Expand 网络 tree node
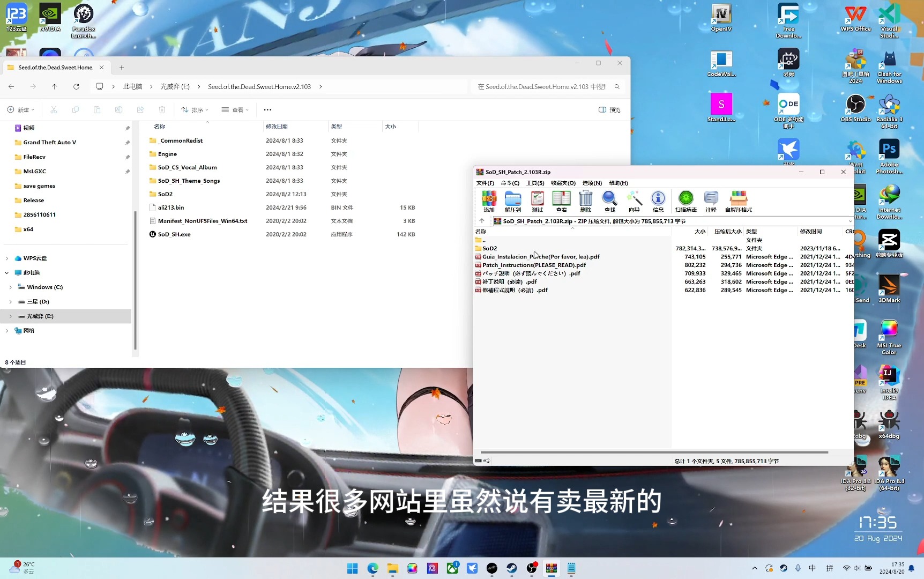 click(7, 331)
